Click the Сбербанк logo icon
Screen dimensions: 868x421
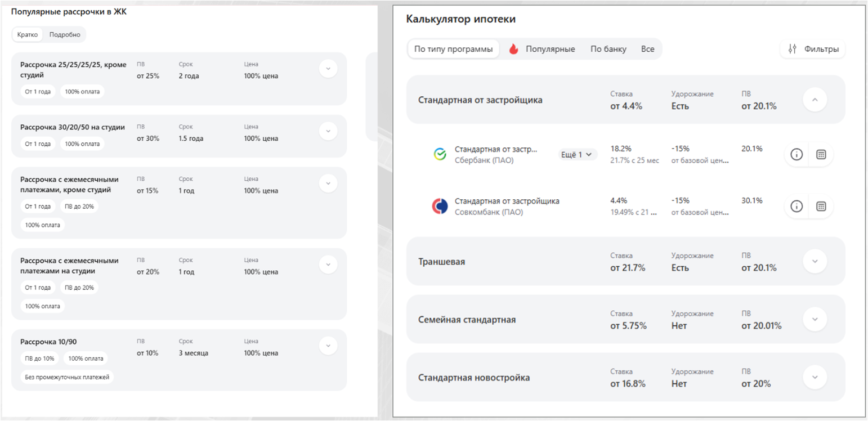pos(440,154)
